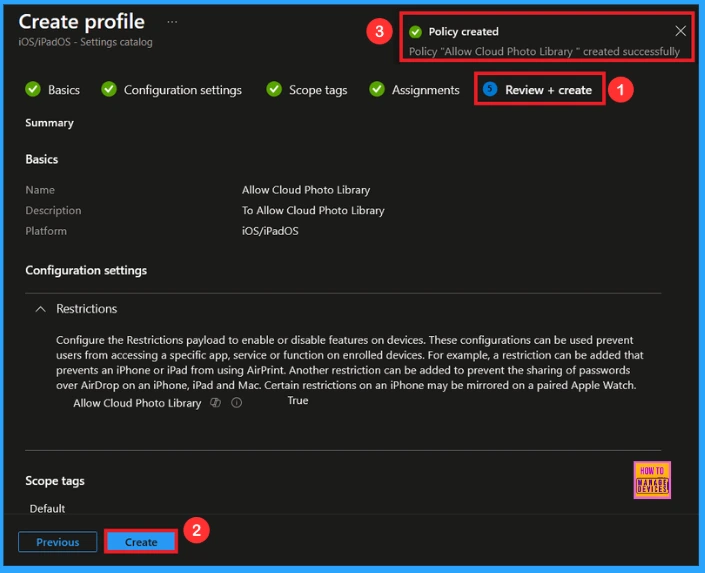Screen dimensions: 705x573
Task: Select the name value "Allow Cloud Photo Library"
Action: (306, 190)
